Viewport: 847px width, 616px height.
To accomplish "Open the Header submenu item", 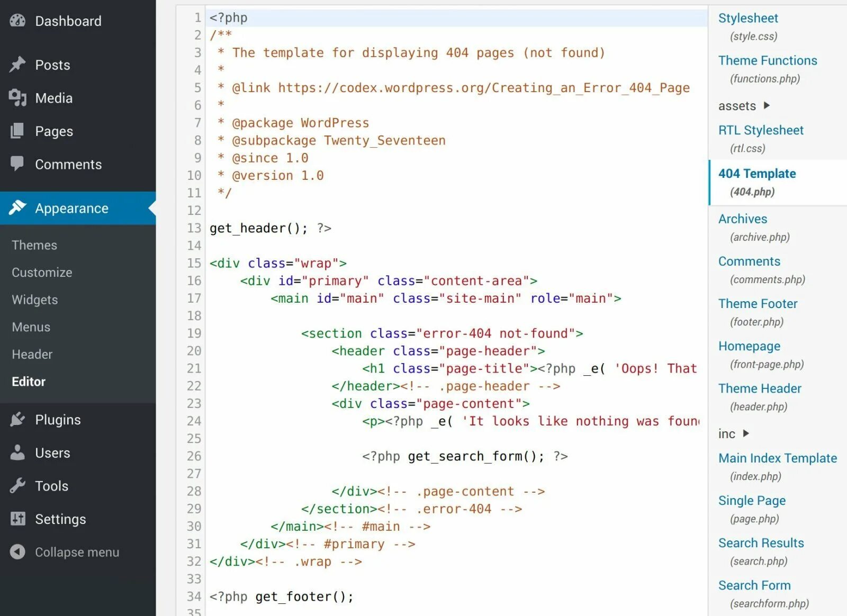I will click(x=32, y=354).
